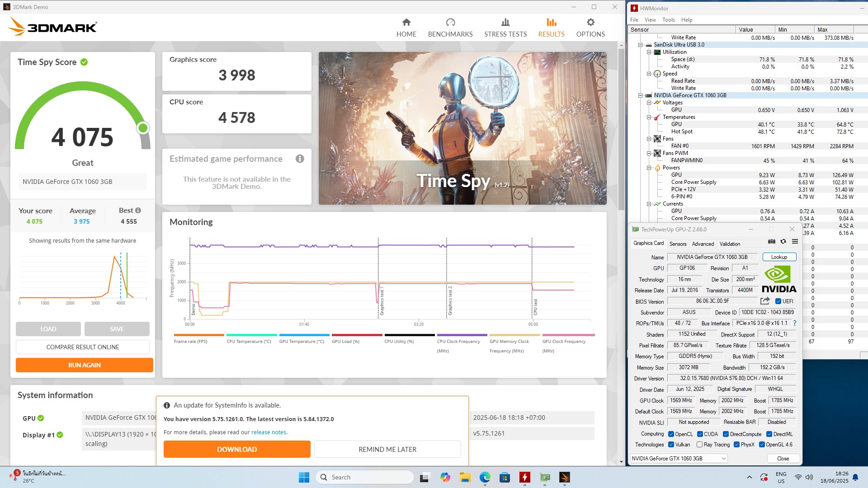This screenshot has height=488, width=868.
Task: Click the NVIDIA logo in GPU-Z
Action: (779, 279)
